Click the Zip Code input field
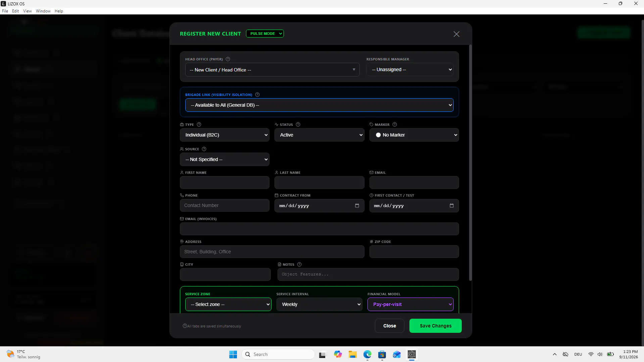Viewport: 644px width, 362px height. [x=414, y=252]
